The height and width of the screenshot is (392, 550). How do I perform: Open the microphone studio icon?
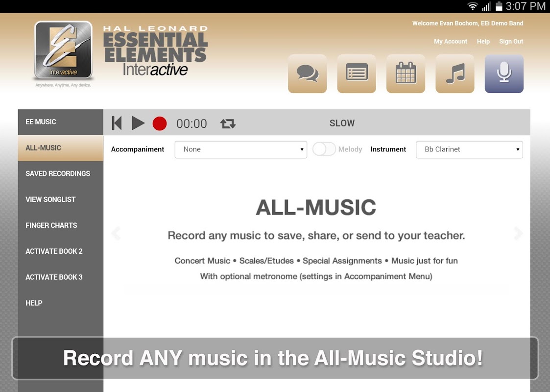(x=504, y=73)
